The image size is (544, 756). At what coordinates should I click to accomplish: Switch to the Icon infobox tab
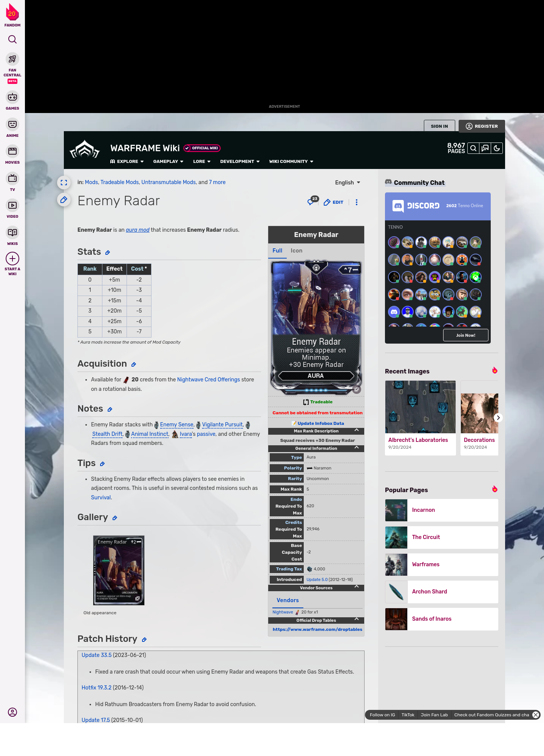(x=297, y=251)
